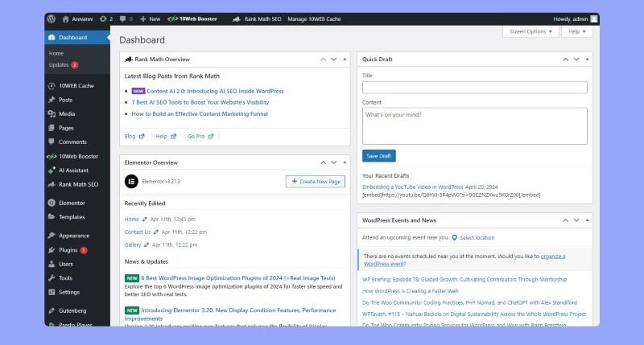
Task: Move Elementor Overview panel up
Action: point(324,162)
